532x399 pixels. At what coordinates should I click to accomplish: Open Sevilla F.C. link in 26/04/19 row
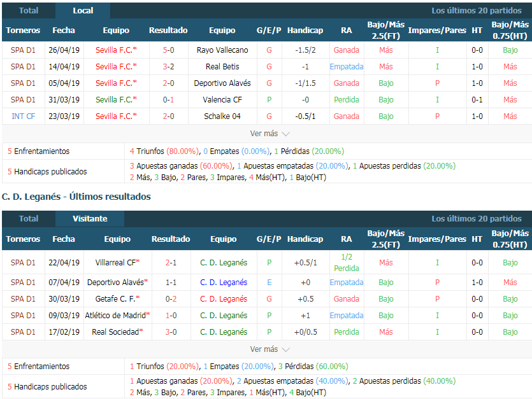click(116, 50)
